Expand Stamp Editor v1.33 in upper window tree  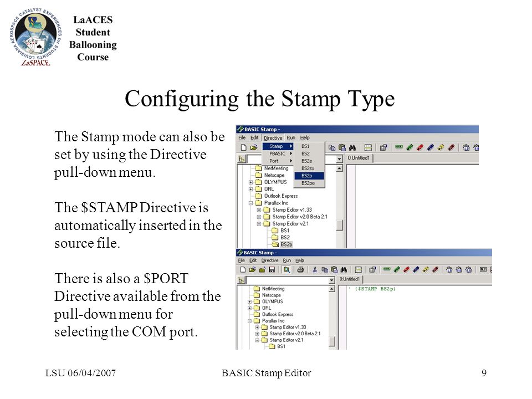(259, 209)
